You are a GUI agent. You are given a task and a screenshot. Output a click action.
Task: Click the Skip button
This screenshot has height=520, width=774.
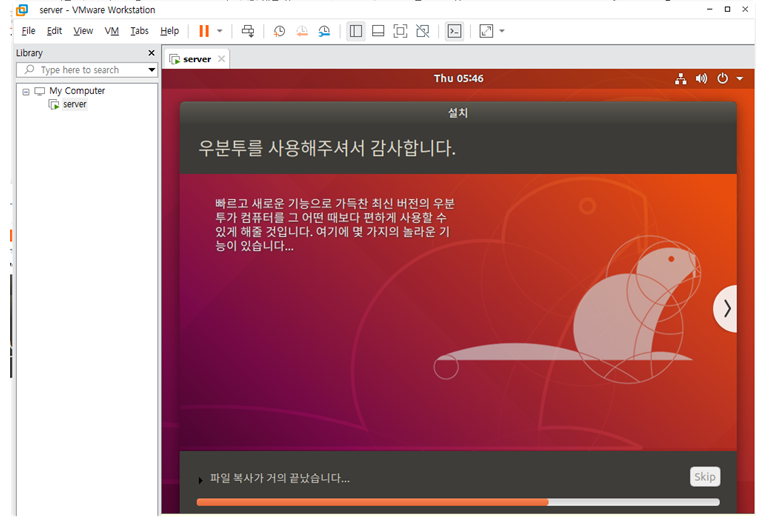coord(704,477)
